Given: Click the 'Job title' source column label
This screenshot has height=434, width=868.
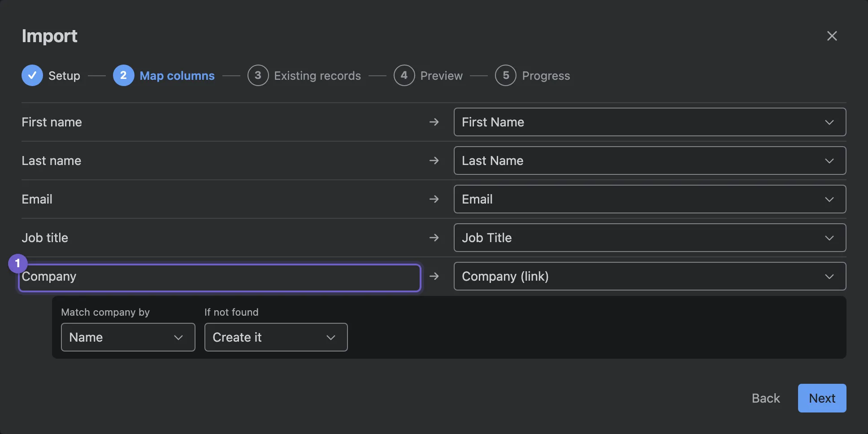Looking at the screenshot, I should point(45,238).
